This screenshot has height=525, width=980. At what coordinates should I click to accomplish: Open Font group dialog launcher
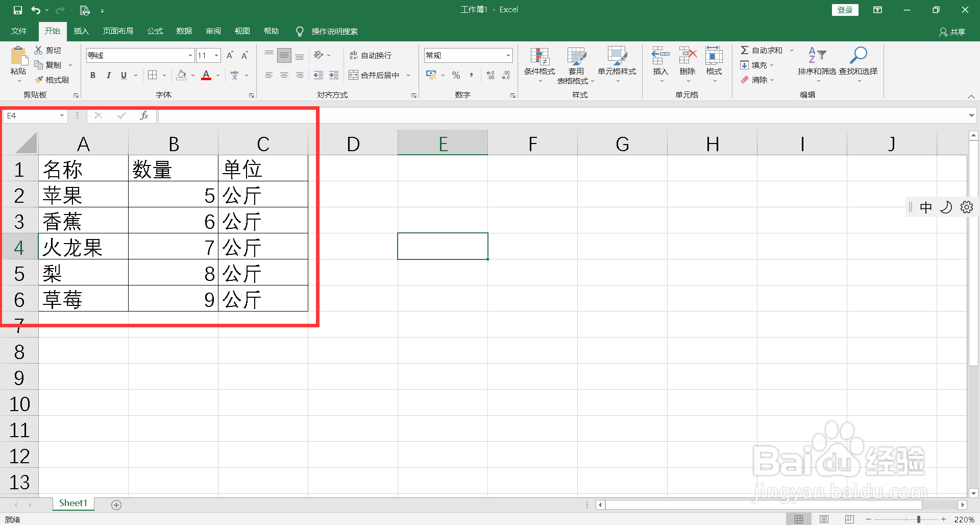click(252, 96)
